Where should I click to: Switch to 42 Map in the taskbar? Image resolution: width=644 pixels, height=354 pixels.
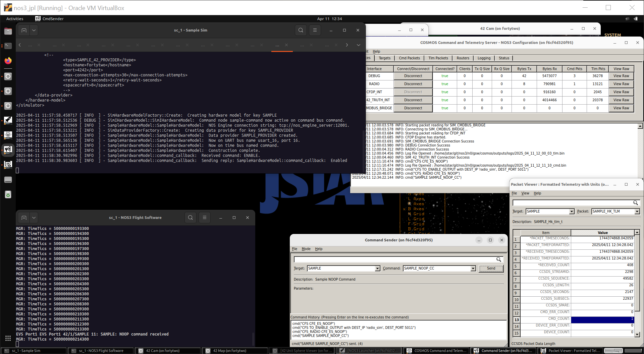click(235, 351)
